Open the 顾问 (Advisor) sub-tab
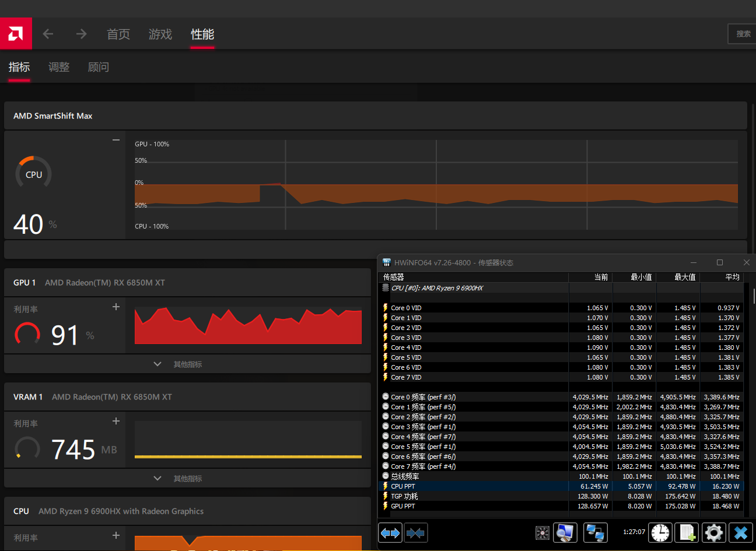Screen dimensions: 756x551 [x=99, y=67]
